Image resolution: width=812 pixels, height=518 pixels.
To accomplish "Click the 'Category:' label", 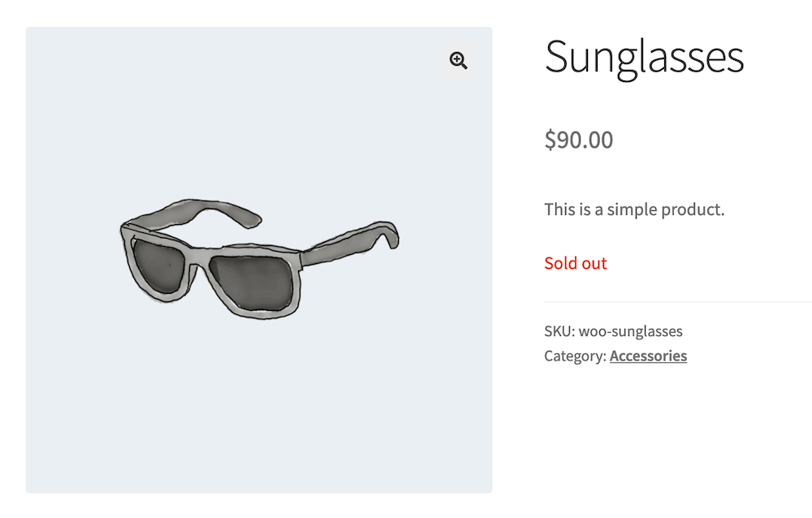I will (575, 356).
